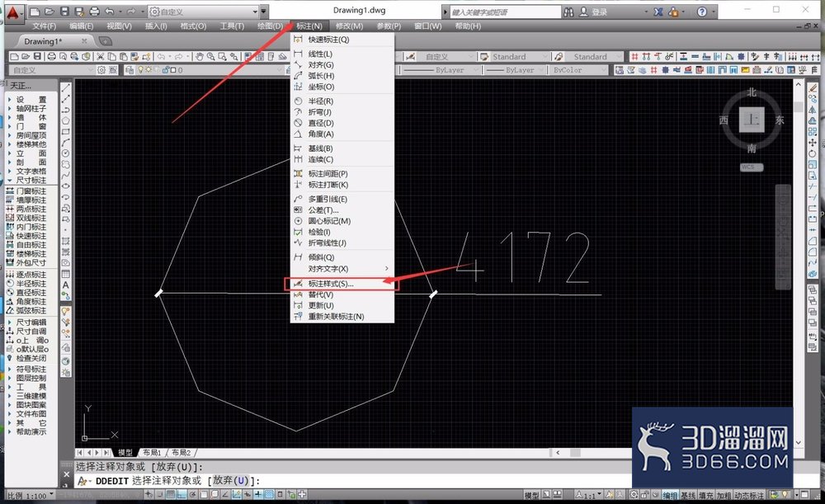Viewport: 825px width, 504px height.
Task: Choose 线性(L) from the 标注 menu
Action: [342, 54]
